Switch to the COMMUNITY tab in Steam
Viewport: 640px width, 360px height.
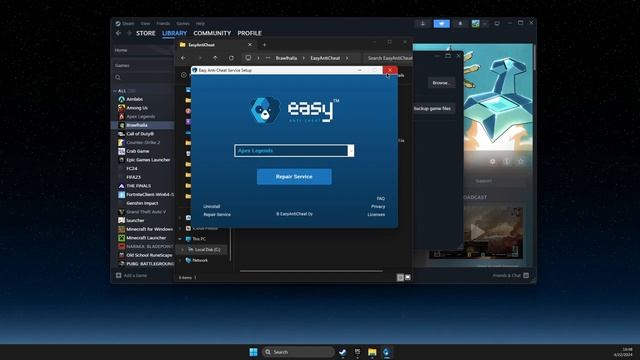pos(212,33)
